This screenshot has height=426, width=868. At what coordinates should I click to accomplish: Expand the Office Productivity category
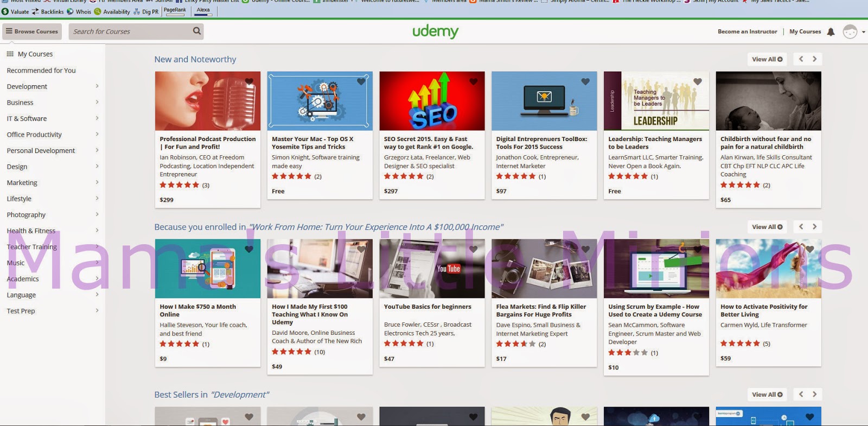(97, 134)
